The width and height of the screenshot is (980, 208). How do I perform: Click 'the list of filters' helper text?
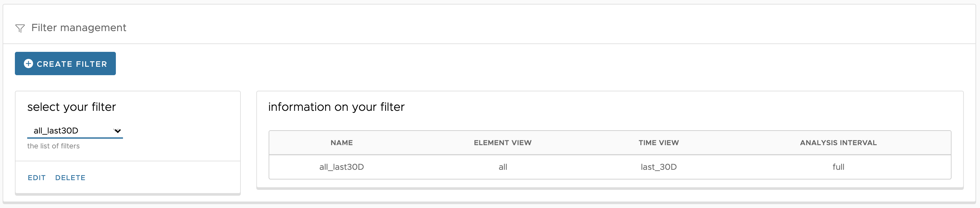click(53, 146)
